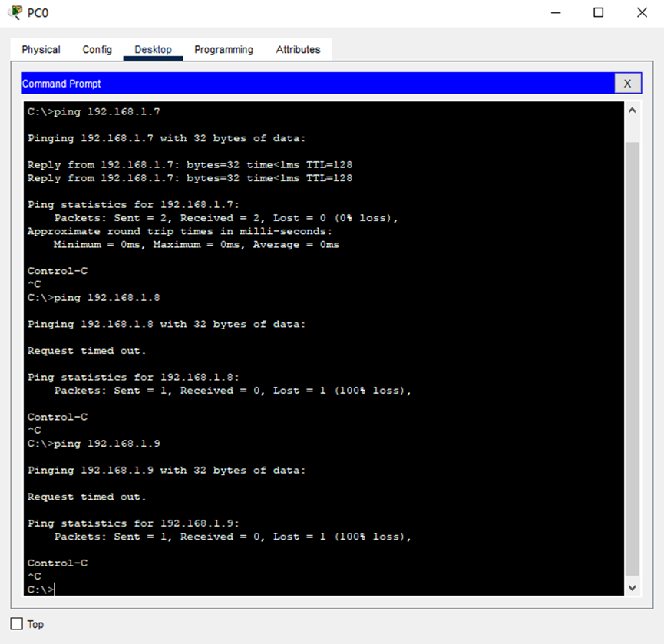Click the 'ping 192.168.1.7' command line
The height and width of the screenshot is (644, 664).
pos(94,112)
